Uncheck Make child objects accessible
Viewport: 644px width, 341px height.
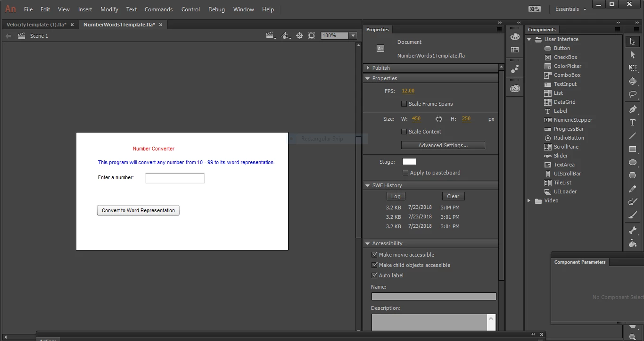(x=375, y=265)
